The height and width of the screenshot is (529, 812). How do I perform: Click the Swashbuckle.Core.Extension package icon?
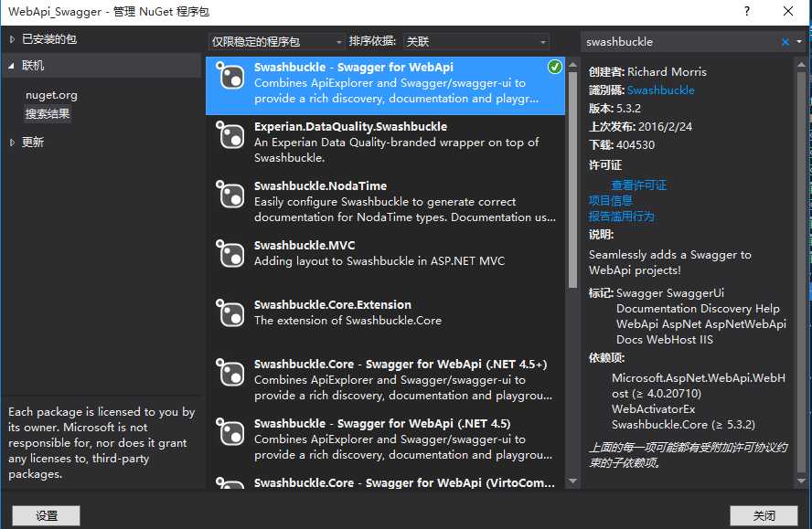click(x=230, y=313)
